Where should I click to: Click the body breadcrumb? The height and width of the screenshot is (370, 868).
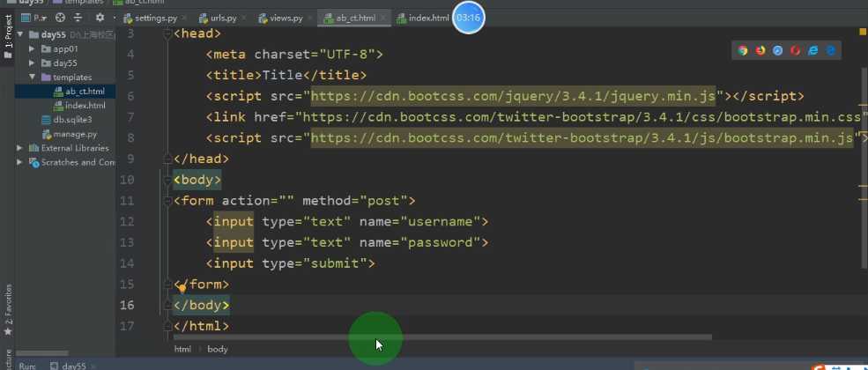pos(218,349)
